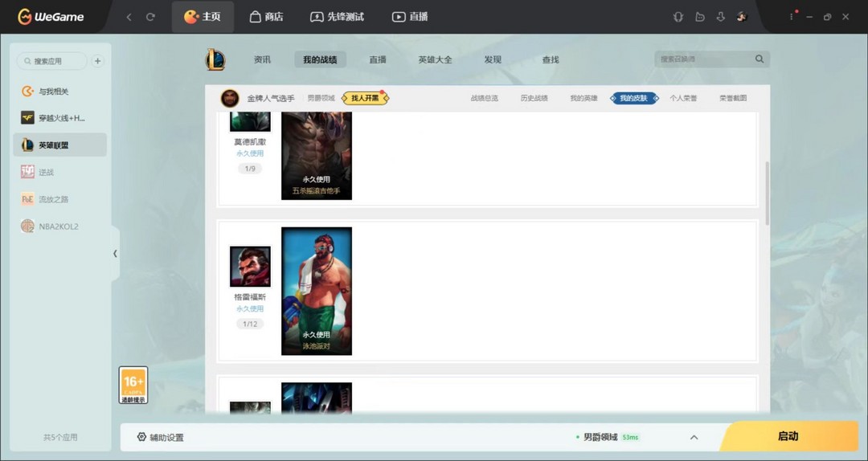Open the 直播 tab in top bar

(x=410, y=17)
